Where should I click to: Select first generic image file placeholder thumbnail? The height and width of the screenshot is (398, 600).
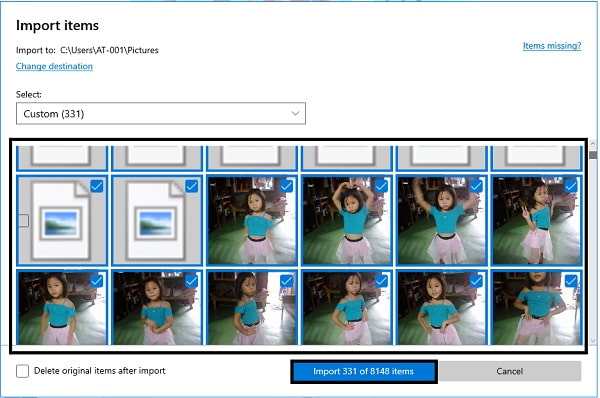coord(62,220)
